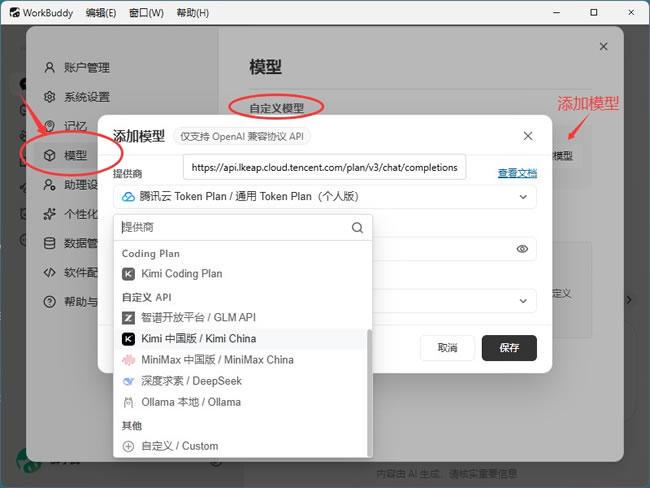Click the assistant settings person icon
Image resolution: width=650 pixels, height=488 pixels.
[50, 185]
